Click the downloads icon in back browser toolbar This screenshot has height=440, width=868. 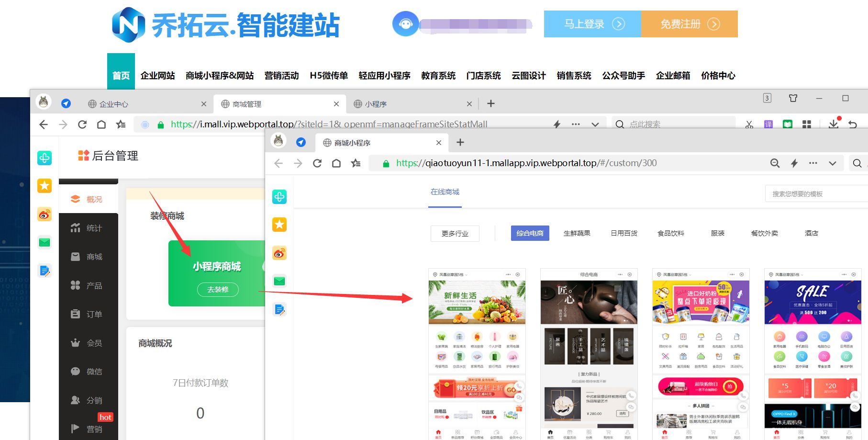(x=834, y=124)
